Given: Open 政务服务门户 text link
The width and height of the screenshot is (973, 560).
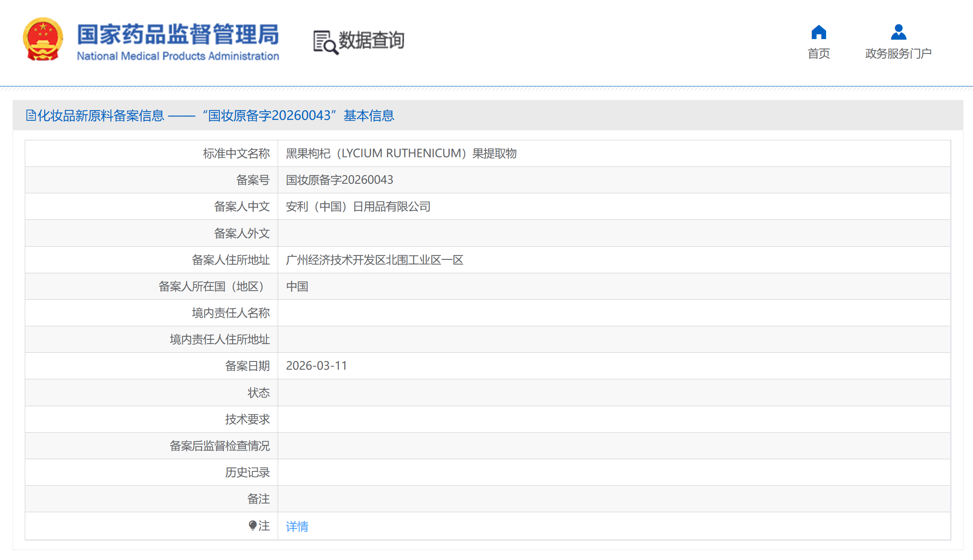Looking at the screenshot, I should click(x=898, y=53).
